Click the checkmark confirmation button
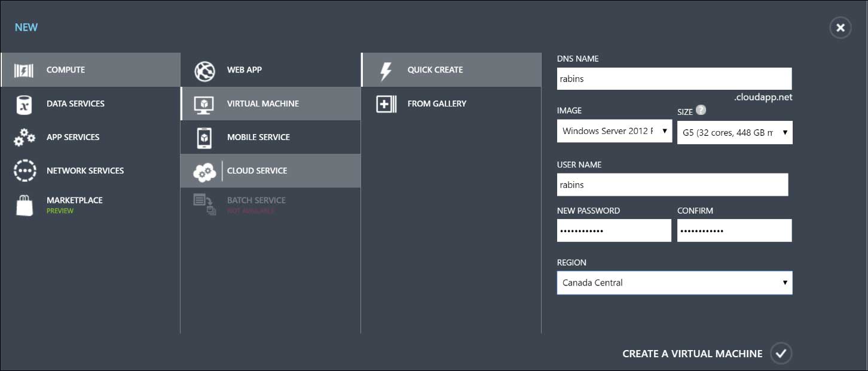The image size is (868, 371). coord(781,353)
